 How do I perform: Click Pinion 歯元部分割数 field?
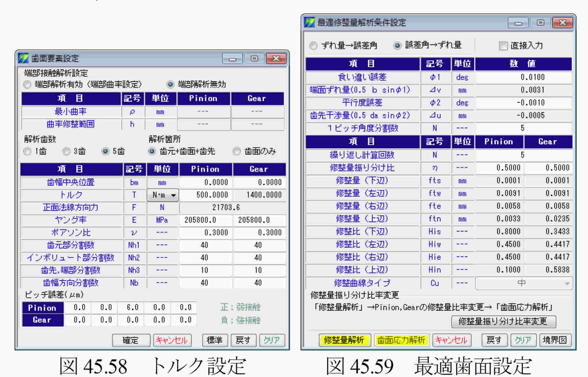[x=206, y=245]
